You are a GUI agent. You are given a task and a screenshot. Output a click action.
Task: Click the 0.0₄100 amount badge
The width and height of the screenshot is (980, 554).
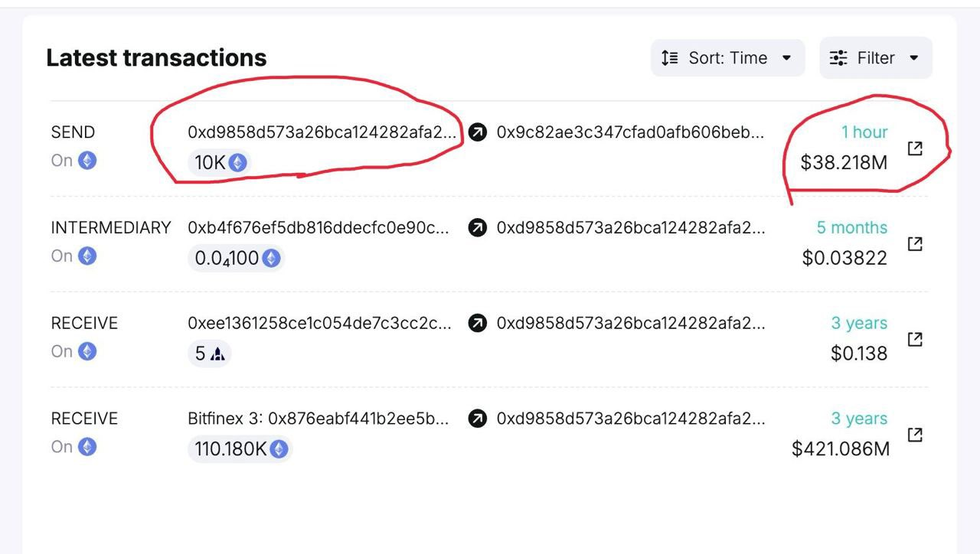(237, 258)
